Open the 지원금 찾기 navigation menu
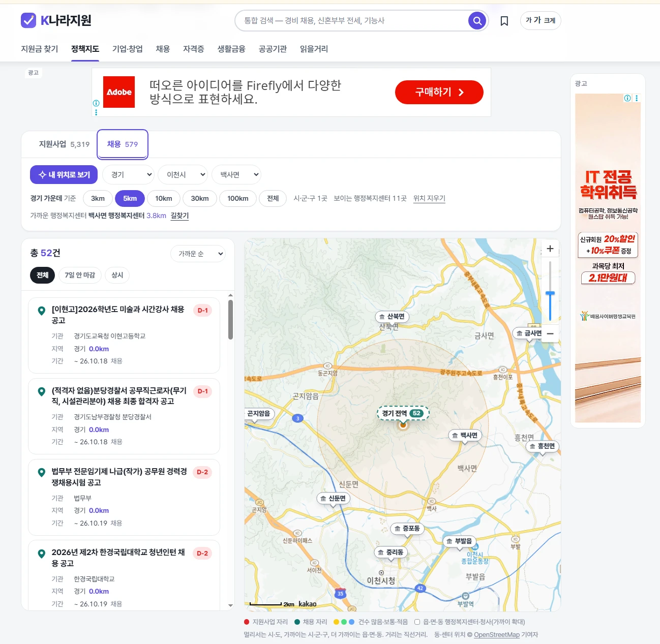The width and height of the screenshot is (660, 644). (40, 49)
